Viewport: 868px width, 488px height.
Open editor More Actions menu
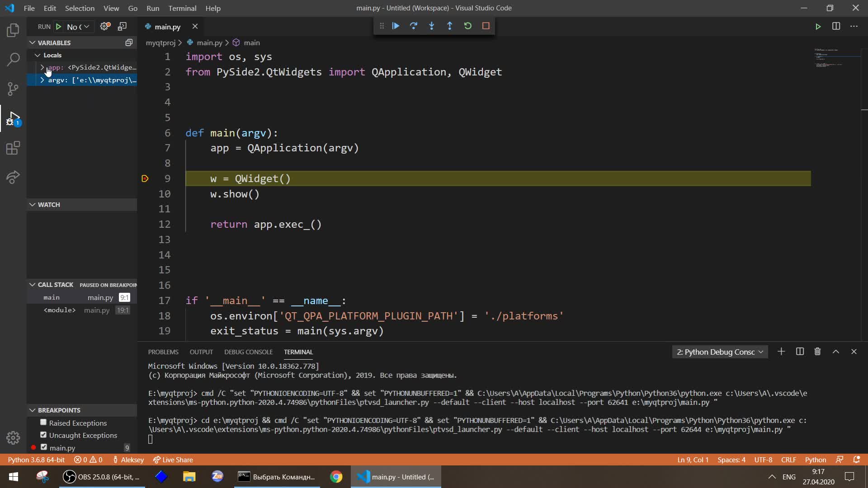point(854,26)
